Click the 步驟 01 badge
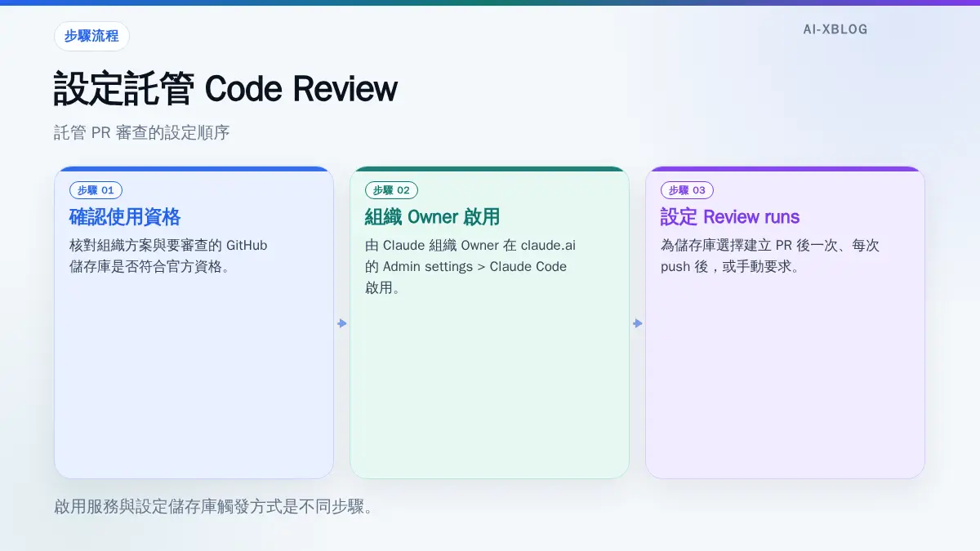Image resolution: width=980 pixels, height=551 pixels. [96, 190]
